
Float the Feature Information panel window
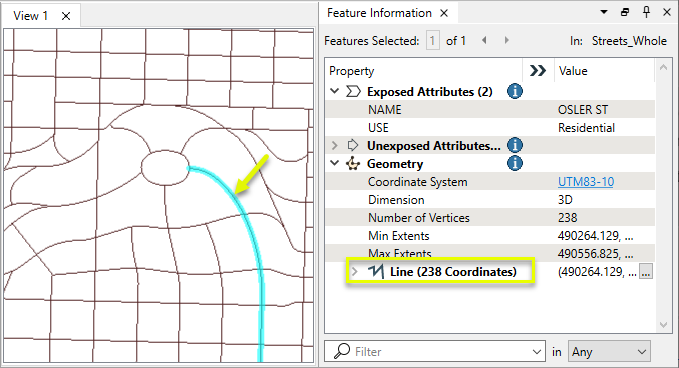point(625,13)
